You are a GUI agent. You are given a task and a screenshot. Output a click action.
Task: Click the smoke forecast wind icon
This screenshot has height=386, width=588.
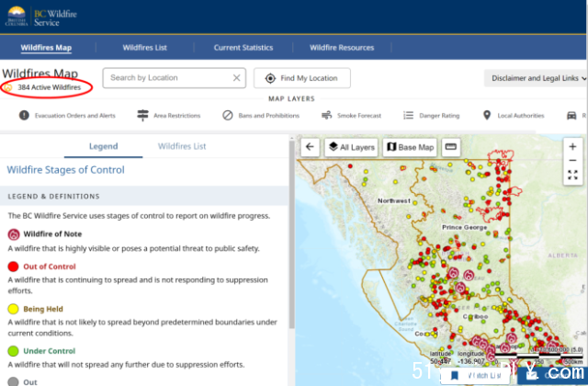[x=327, y=115]
